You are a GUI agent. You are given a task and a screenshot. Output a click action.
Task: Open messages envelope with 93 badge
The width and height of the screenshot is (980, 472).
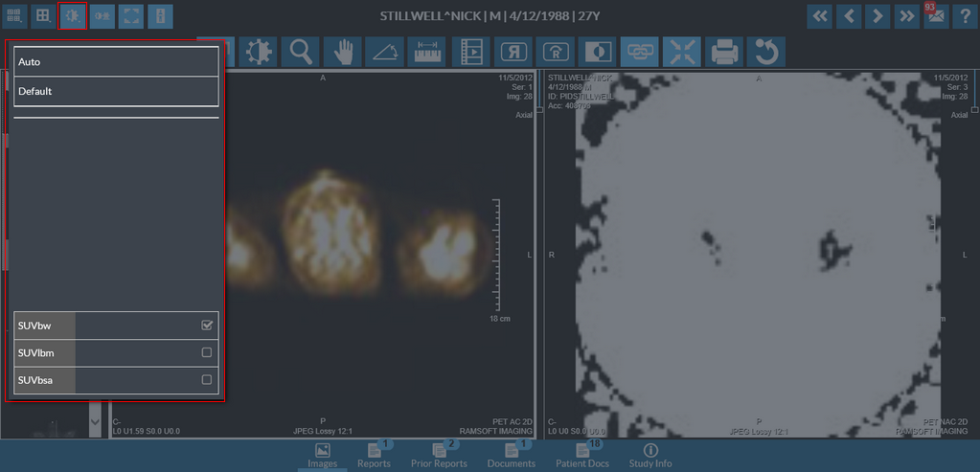(932, 16)
